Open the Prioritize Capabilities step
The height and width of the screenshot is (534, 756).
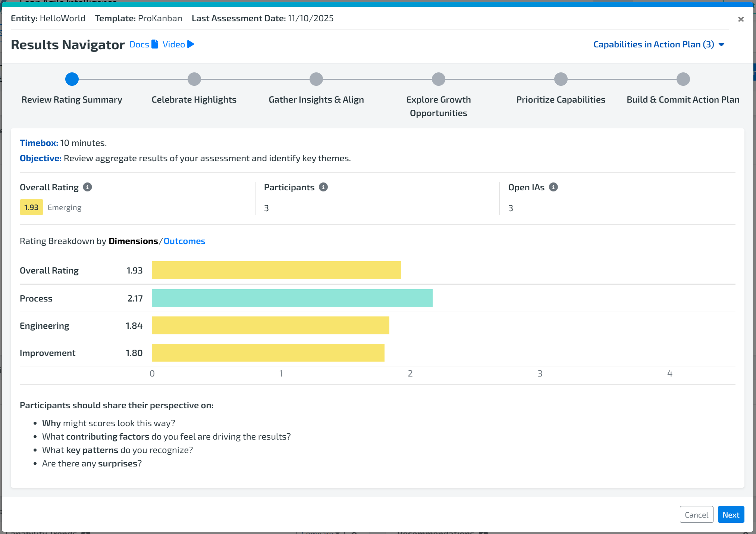(x=561, y=79)
